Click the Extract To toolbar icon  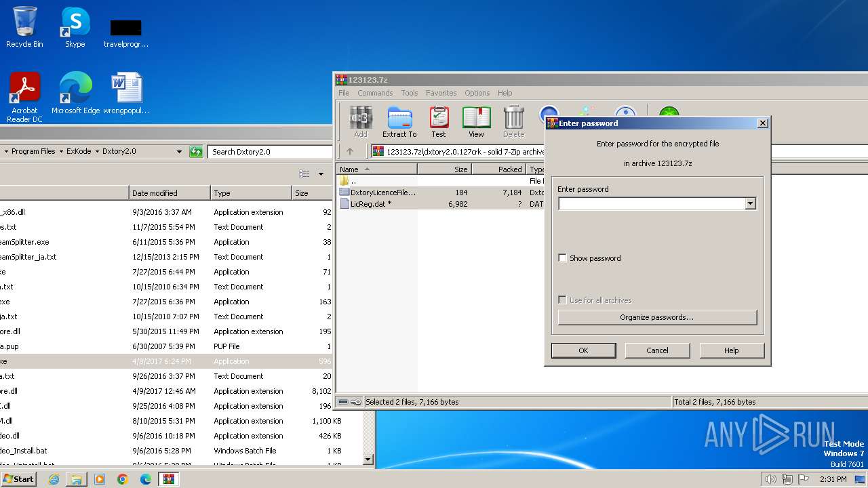(x=399, y=121)
